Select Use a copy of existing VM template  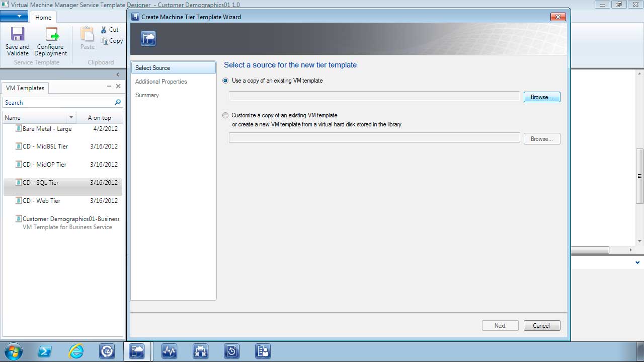click(x=225, y=81)
